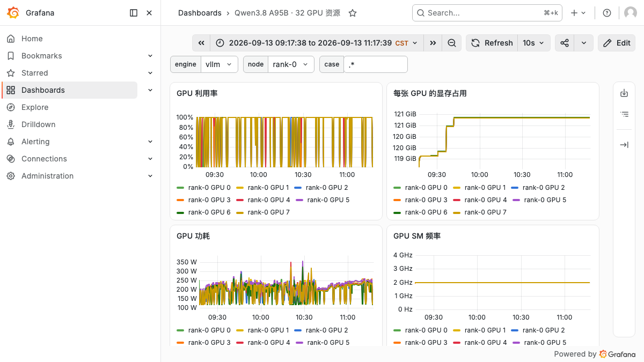Click the export download icon in right rail
The width and height of the screenshot is (644, 362).
pyautogui.click(x=624, y=93)
